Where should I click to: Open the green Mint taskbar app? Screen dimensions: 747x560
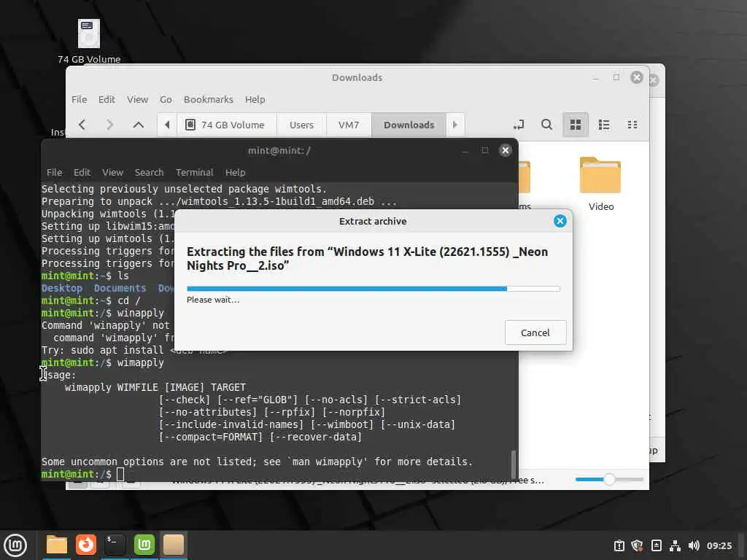point(144,545)
